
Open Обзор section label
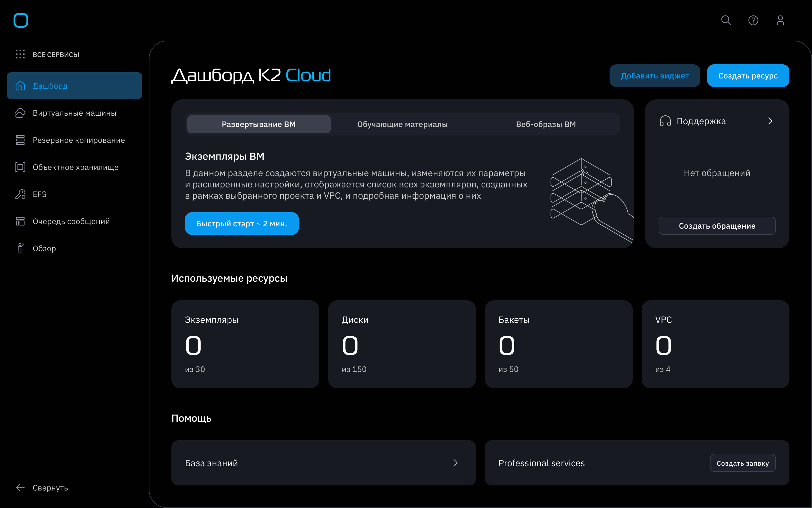44,248
